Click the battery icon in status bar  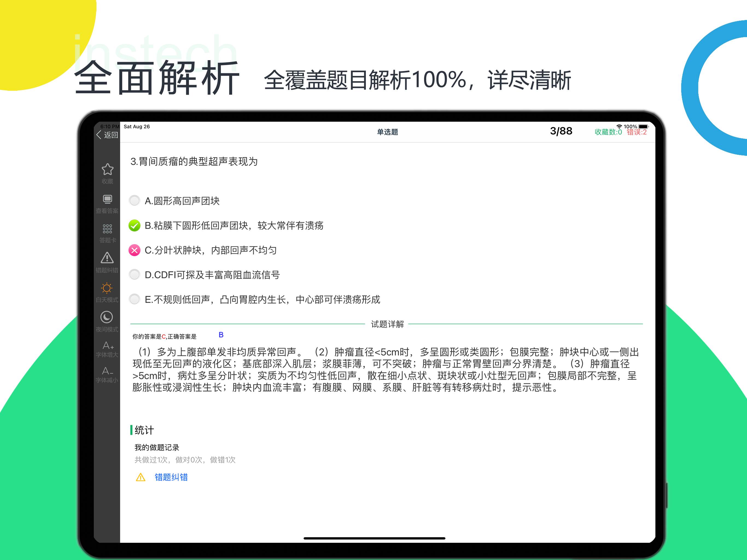tap(644, 127)
